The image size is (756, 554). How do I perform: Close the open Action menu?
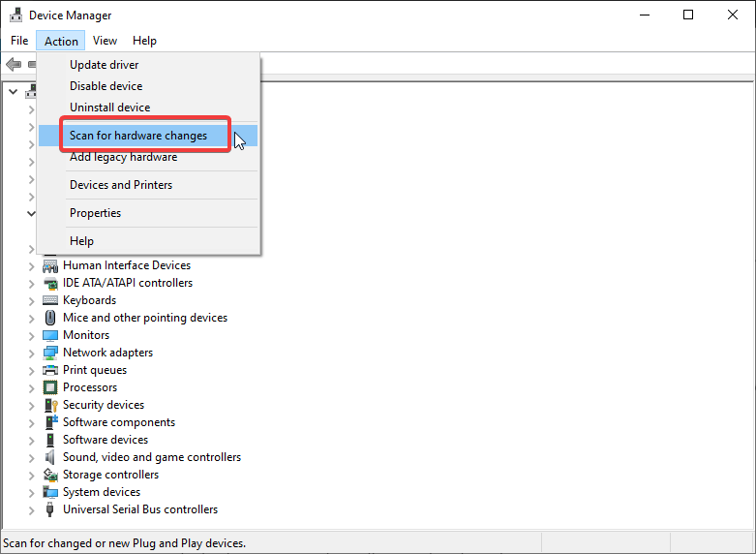pos(61,41)
